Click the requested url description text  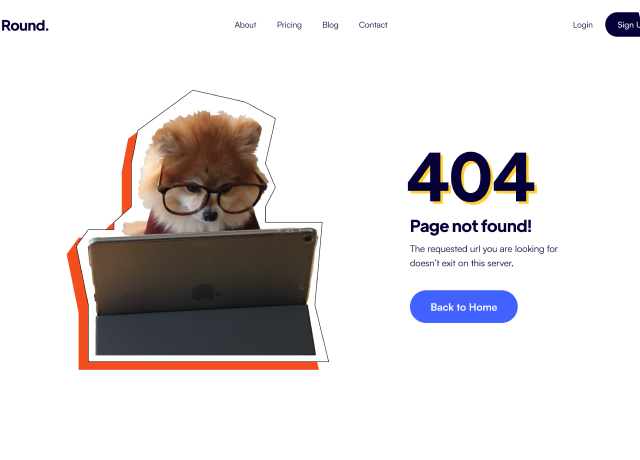pyautogui.click(x=484, y=256)
